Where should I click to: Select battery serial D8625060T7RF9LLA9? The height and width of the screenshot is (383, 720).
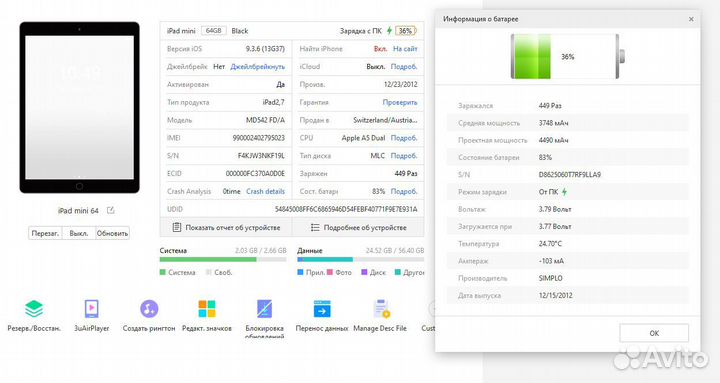click(570, 175)
